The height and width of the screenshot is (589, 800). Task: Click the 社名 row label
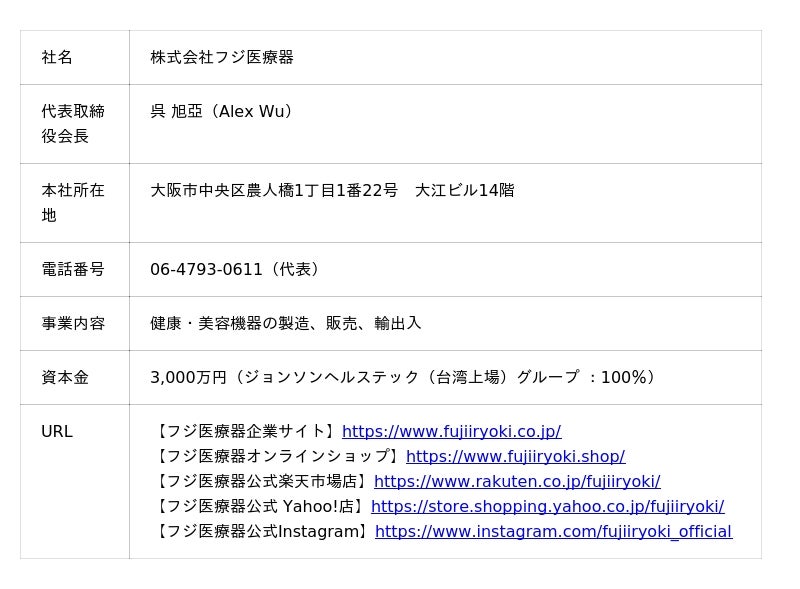click(57, 58)
